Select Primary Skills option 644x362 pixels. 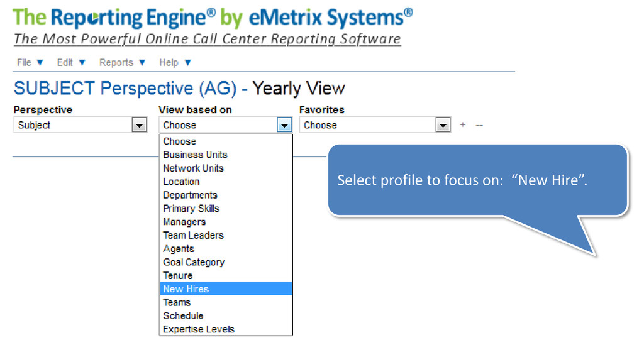226,208
